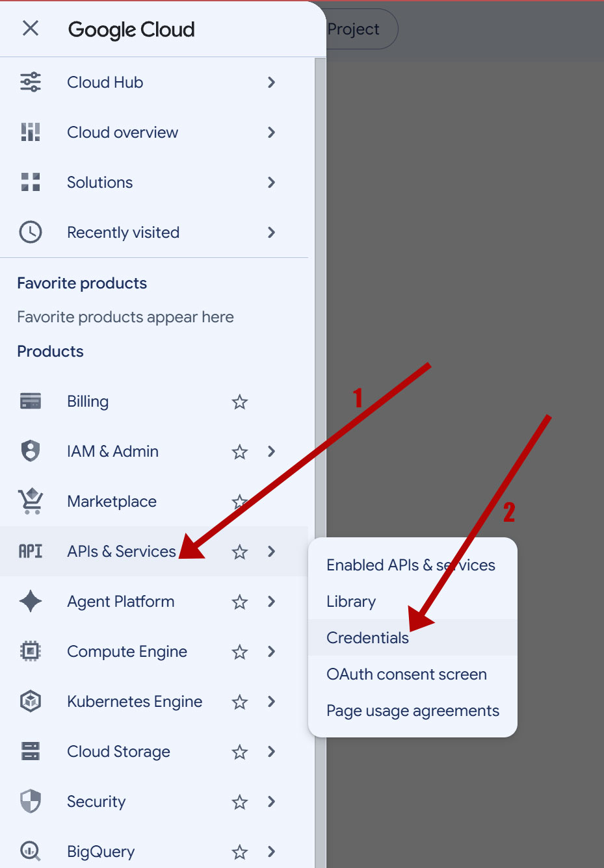
Task: Click the Cloud overview dashboard icon
Action: coord(31,132)
